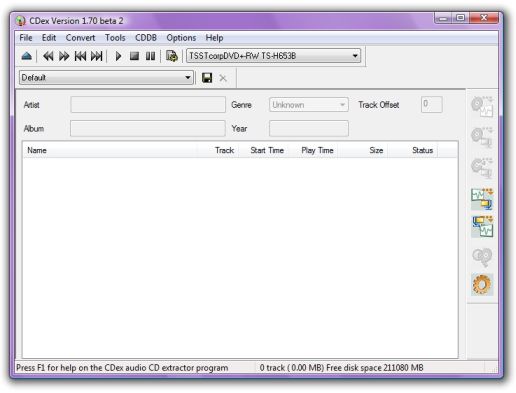
Task: Click the CDex icon in the title bar
Action: (x=21, y=21)
